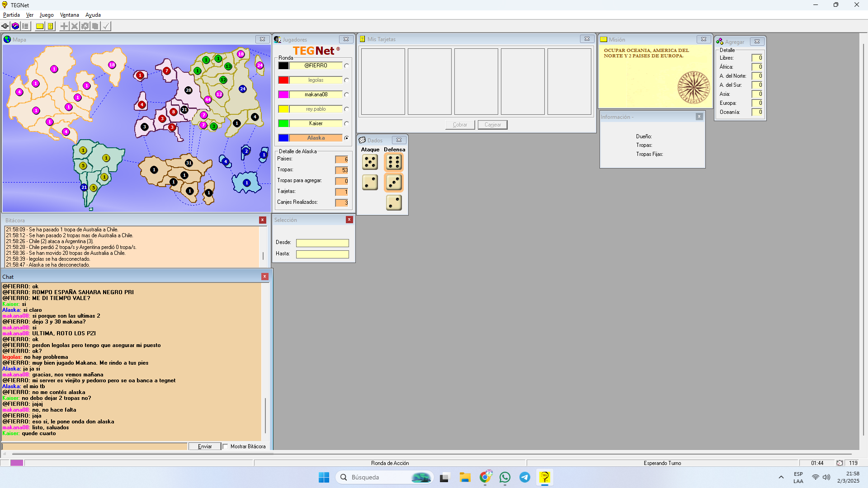This screenshot has width=868, height=488.
Task: Click the crossed swords attack toolbar icon
Action: click(x=75, y=26)
